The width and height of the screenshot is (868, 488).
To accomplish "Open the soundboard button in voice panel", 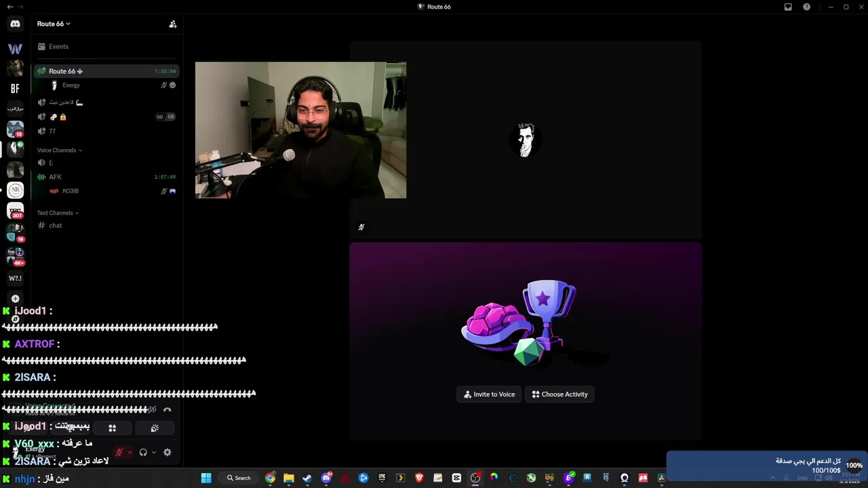I will [x=155, y=428].
